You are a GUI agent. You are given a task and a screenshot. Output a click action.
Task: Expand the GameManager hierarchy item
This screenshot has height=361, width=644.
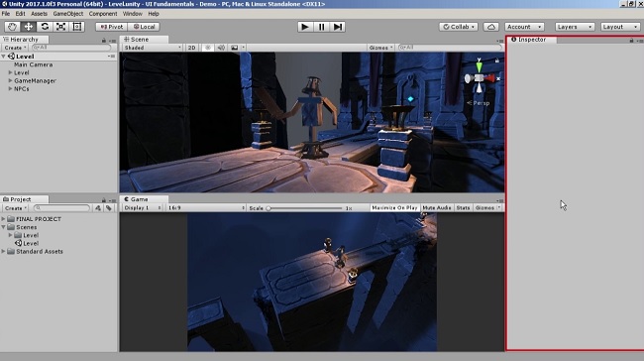[x=10, y=80]
